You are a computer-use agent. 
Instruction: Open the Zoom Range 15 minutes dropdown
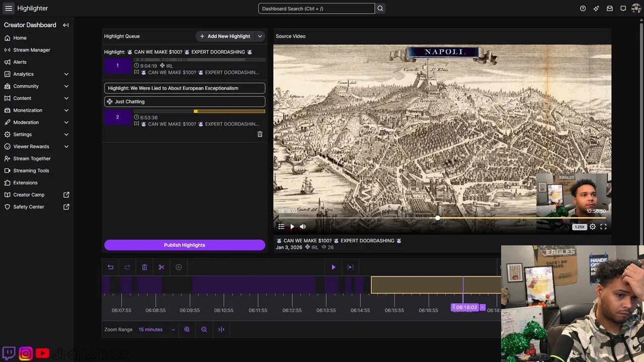(156, 329)
